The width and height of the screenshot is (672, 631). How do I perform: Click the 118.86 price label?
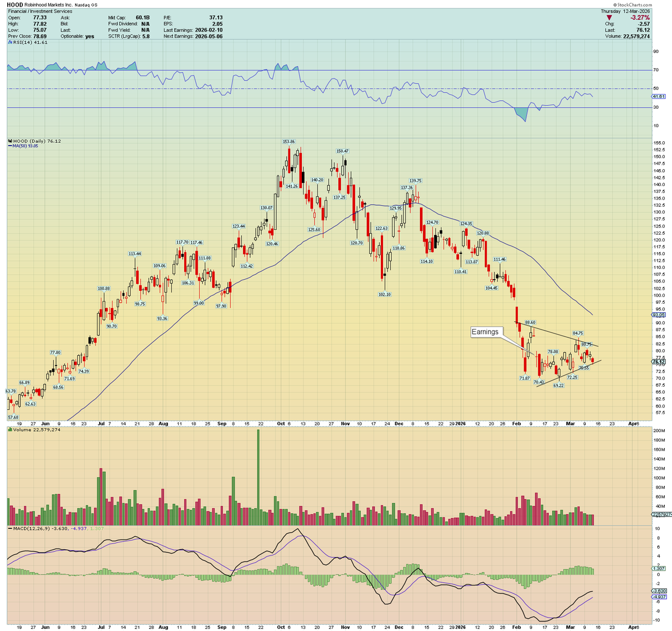(x=398, y=248)
